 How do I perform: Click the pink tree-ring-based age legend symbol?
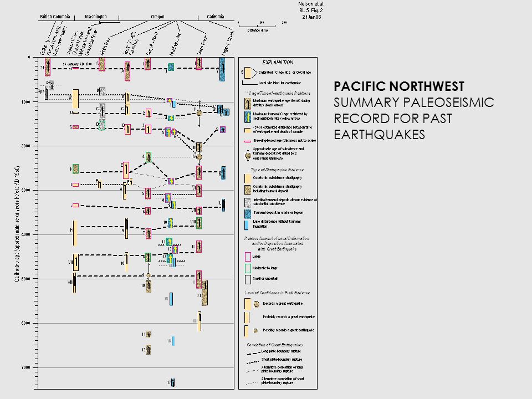[x=248, y=141]
